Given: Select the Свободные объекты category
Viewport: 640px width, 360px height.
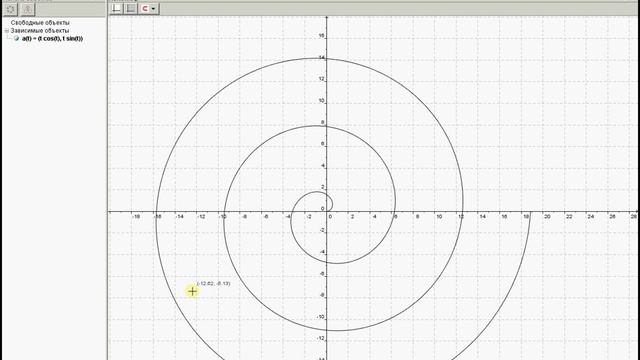Looking at the screenshot, I should click(40, 23).
